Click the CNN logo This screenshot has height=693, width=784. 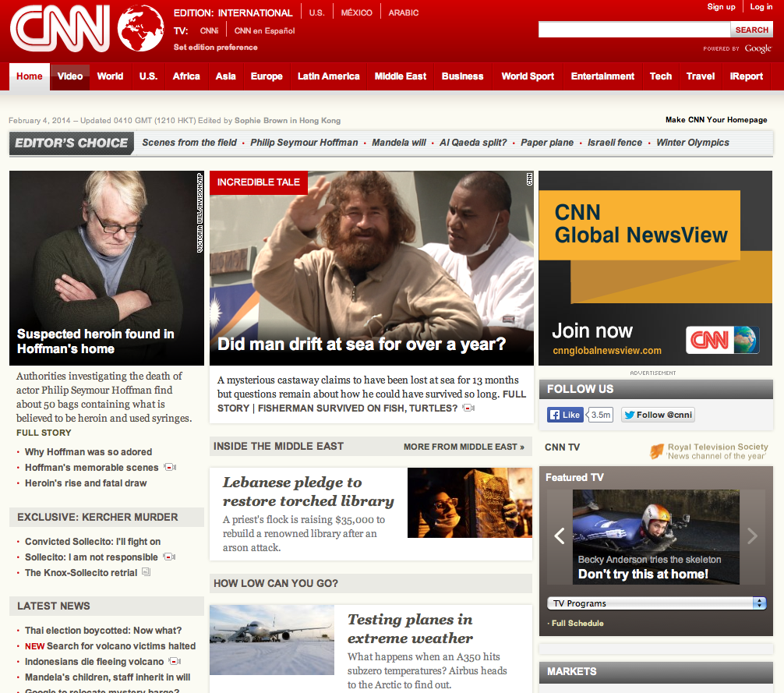click(61, 29)
